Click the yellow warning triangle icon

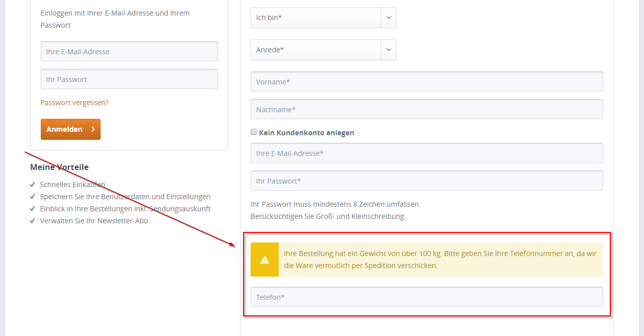pyautogui.click(x=265, y=260)
